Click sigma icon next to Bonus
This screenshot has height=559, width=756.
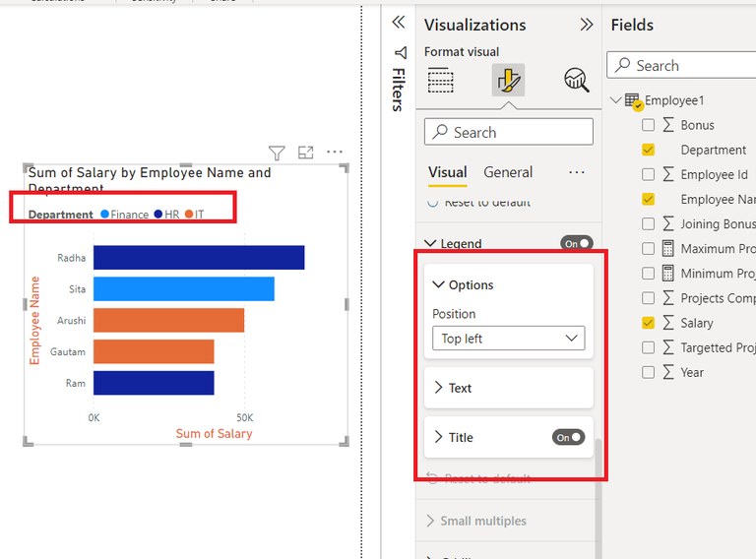[667, 125]
